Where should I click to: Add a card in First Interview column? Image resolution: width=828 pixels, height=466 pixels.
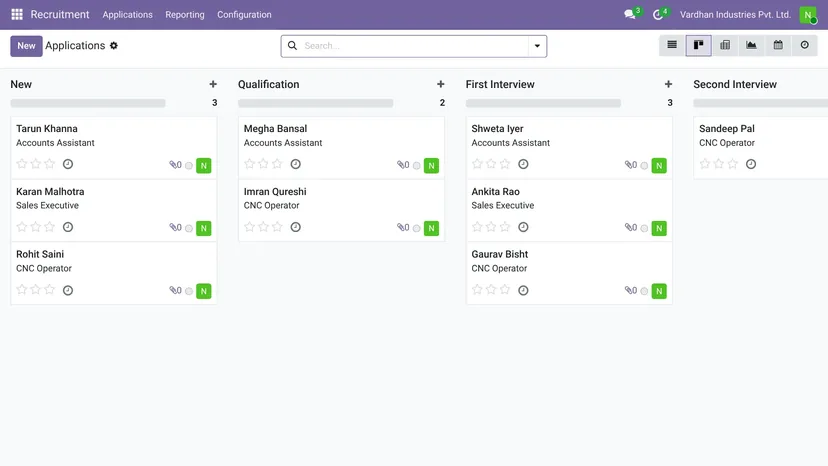point(668,84)
